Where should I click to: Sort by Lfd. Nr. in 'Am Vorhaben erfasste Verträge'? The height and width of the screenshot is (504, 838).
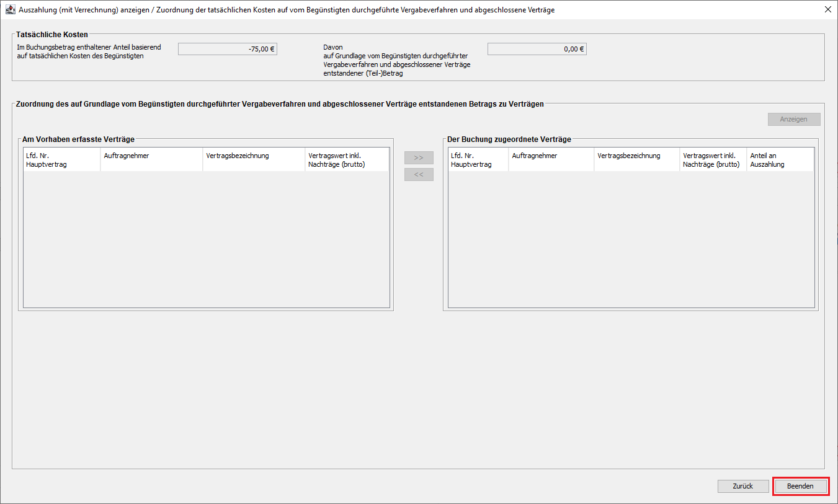61,160
